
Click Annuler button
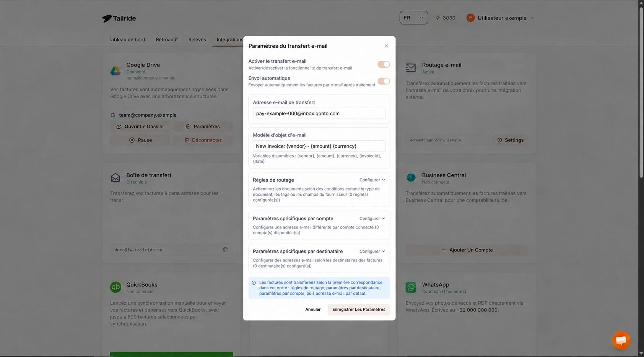point(313,310)
